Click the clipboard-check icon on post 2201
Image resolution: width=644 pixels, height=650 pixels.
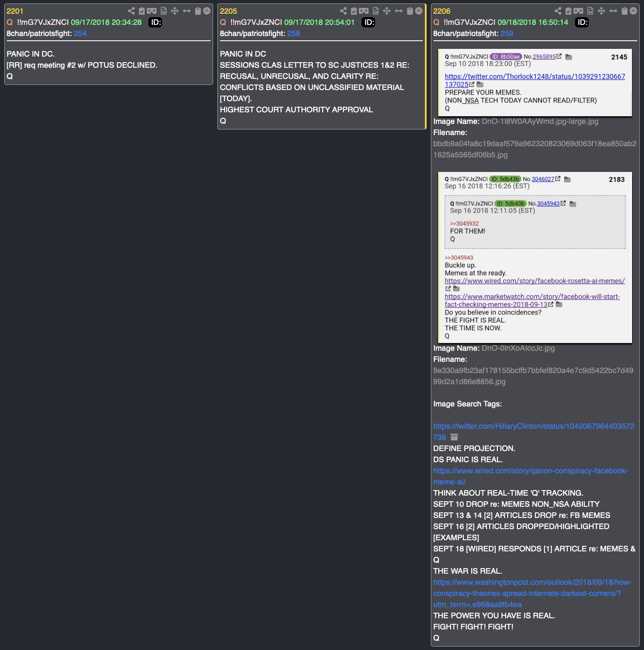[x=142, y=11]
